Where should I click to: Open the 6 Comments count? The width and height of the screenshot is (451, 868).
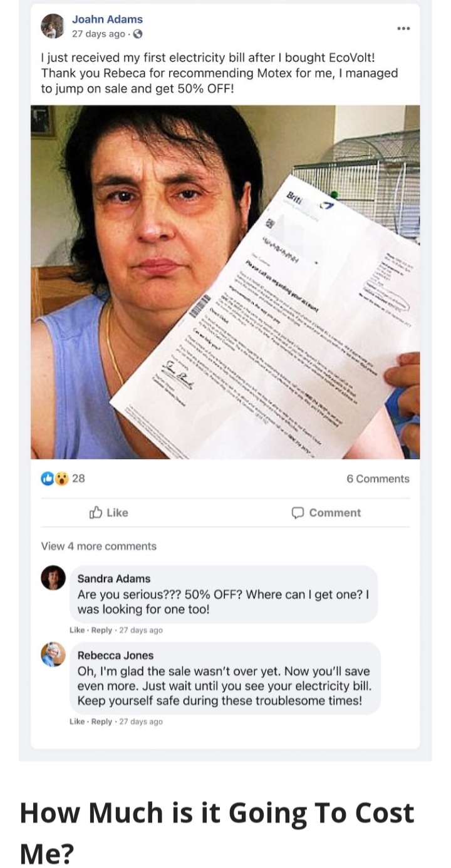tap(378, 479)
